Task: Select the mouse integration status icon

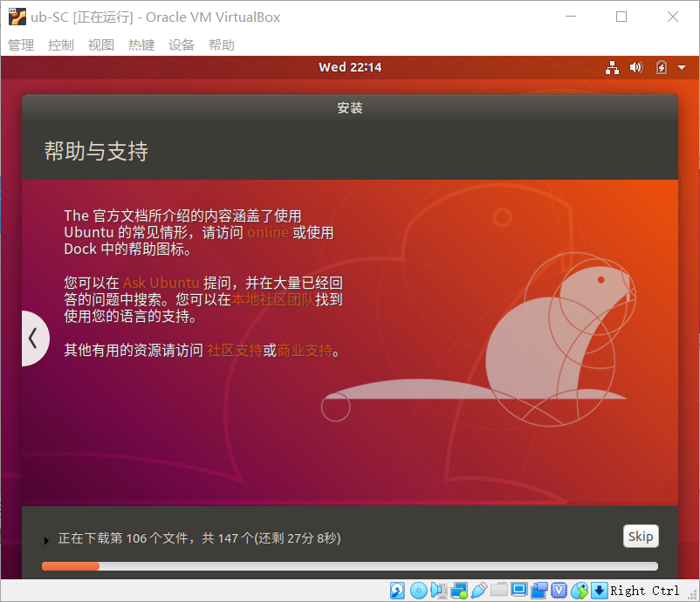Action: [x=580, y=591]
